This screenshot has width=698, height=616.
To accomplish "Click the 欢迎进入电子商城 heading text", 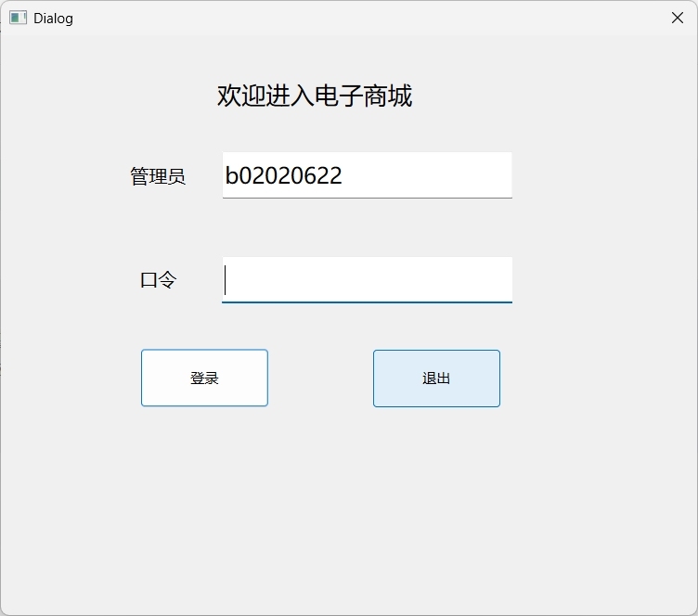I will pyautogui.click(x=315, y=96).
